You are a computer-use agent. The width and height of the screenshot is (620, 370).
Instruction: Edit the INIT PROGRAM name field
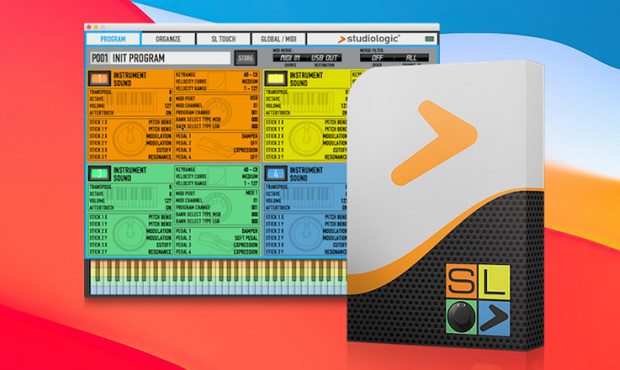pos(170,58)
